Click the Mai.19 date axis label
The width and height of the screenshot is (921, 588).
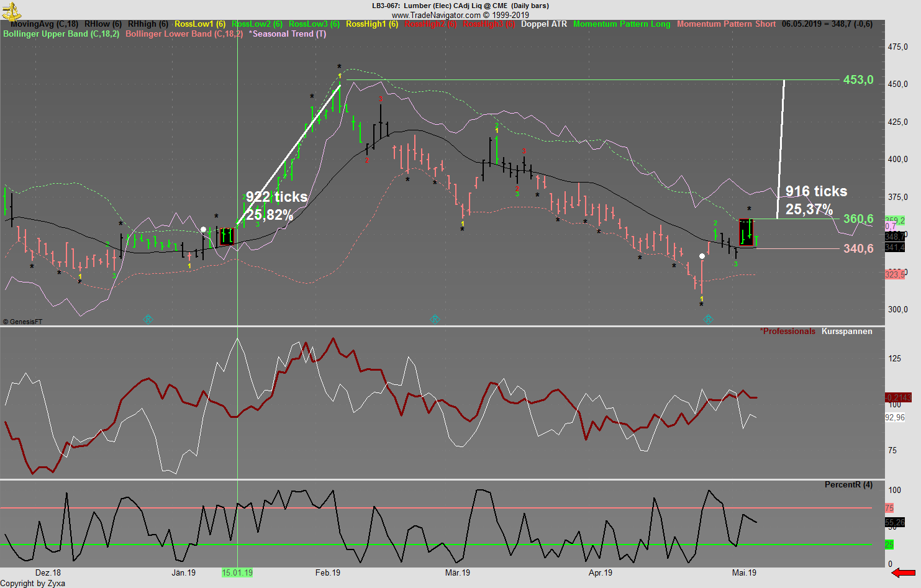tap(744, 572)
